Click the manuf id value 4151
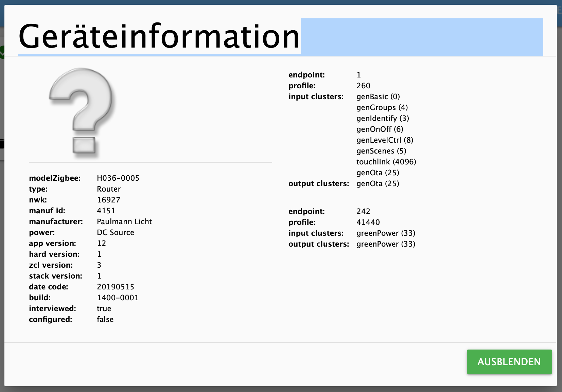Screen dimensions: 562x392 click(106, 211)
